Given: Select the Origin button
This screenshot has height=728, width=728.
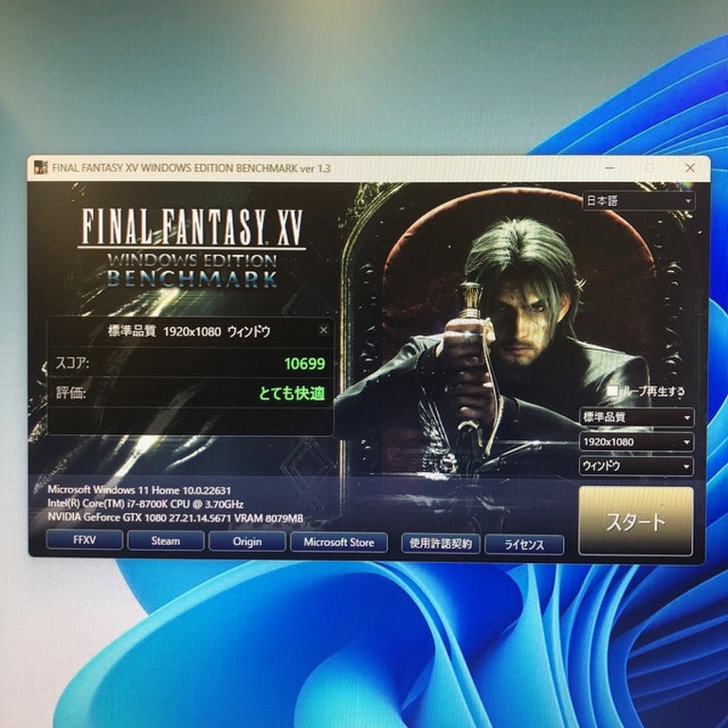Looking at the screenshot, I should [247, 542].
